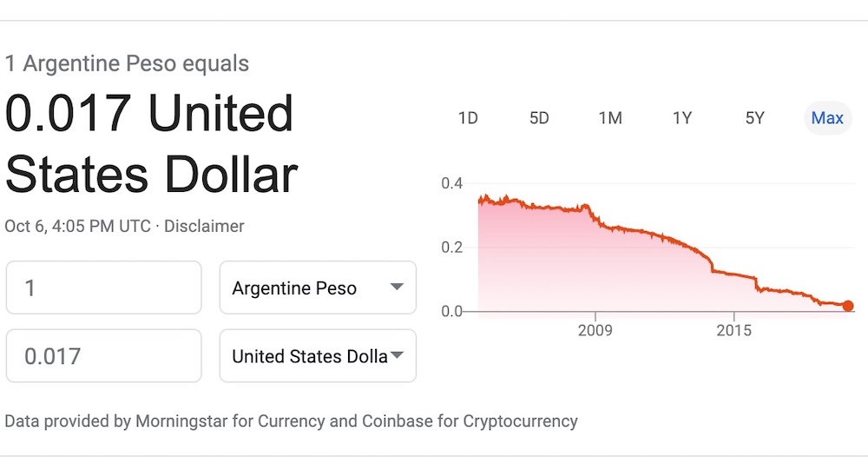Click the 0.017 dollar amount field

[103, 356]
